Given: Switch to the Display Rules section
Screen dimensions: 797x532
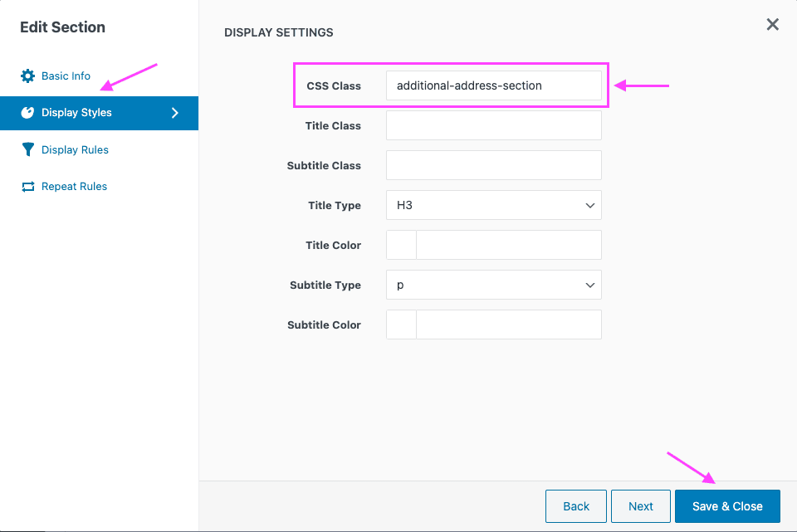Looking at the screenshot, I should click(75, 149).
